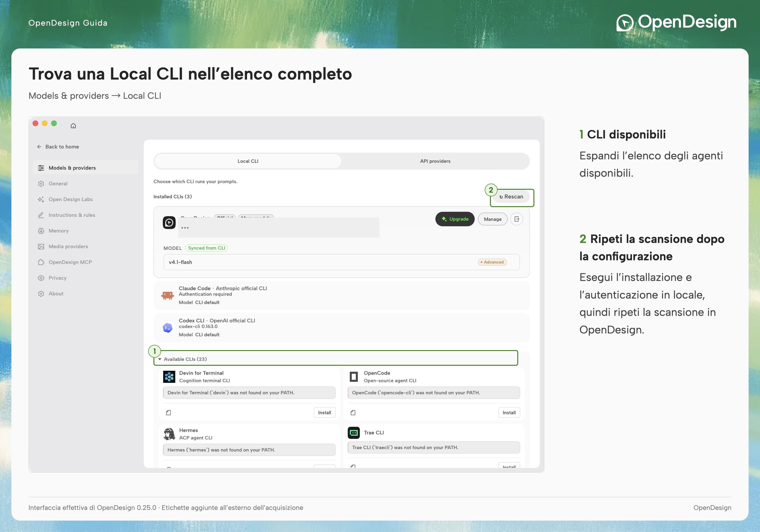Viewport: 760px width, 532px height.
Task: Copy the Devin install command icon
Action: pos(168,413)
